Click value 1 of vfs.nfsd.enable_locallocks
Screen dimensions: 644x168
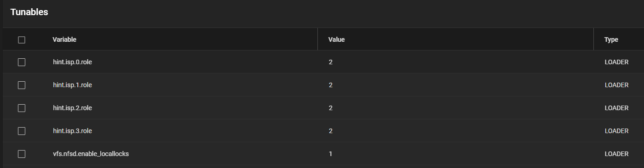coord(330,154)
